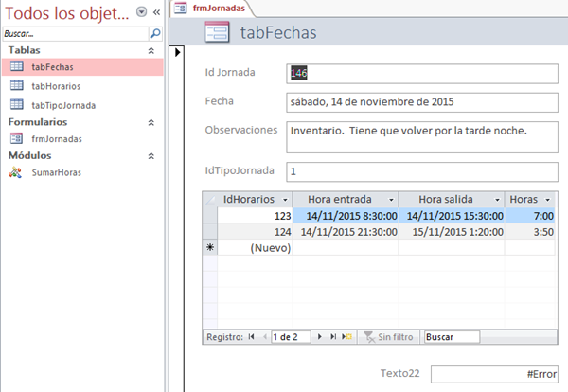Click the Horas cell 3:50
Image resolution: width=568 pixels, height=392 pixels.
(x=530, y=231)
